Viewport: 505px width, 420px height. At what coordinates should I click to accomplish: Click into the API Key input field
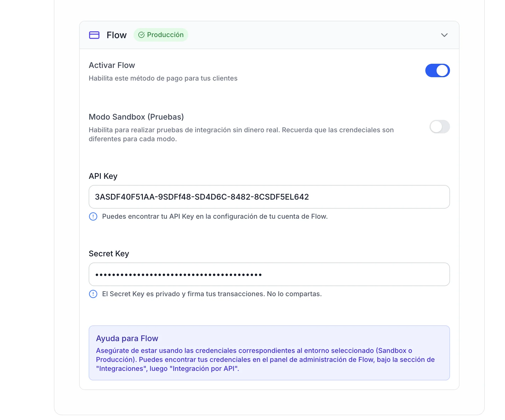pyautogui.click(x=269, y=197)
